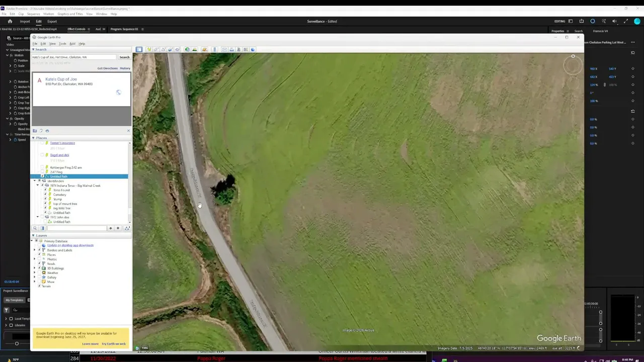The width and height of the screenshot is (644, 362).
Task: Uncheck the Borders and Labels layer
Action: tap(40, 250)
